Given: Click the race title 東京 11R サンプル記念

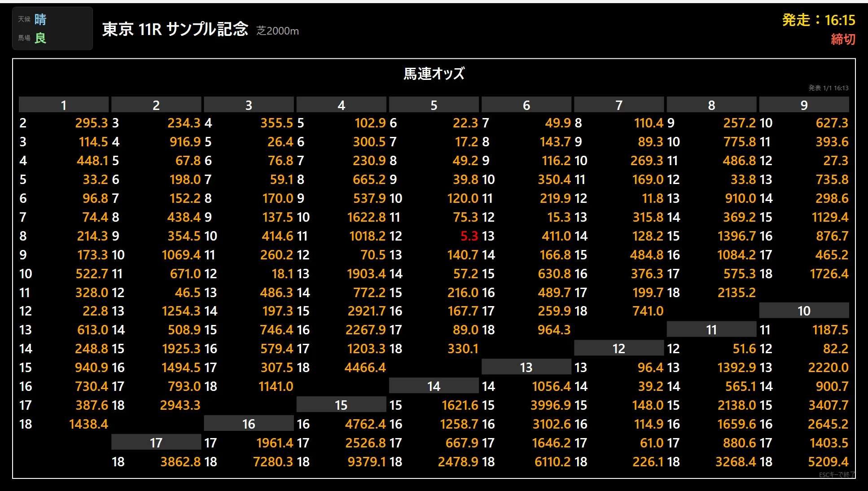Looking at the screenshot, I should click(175, 29).
